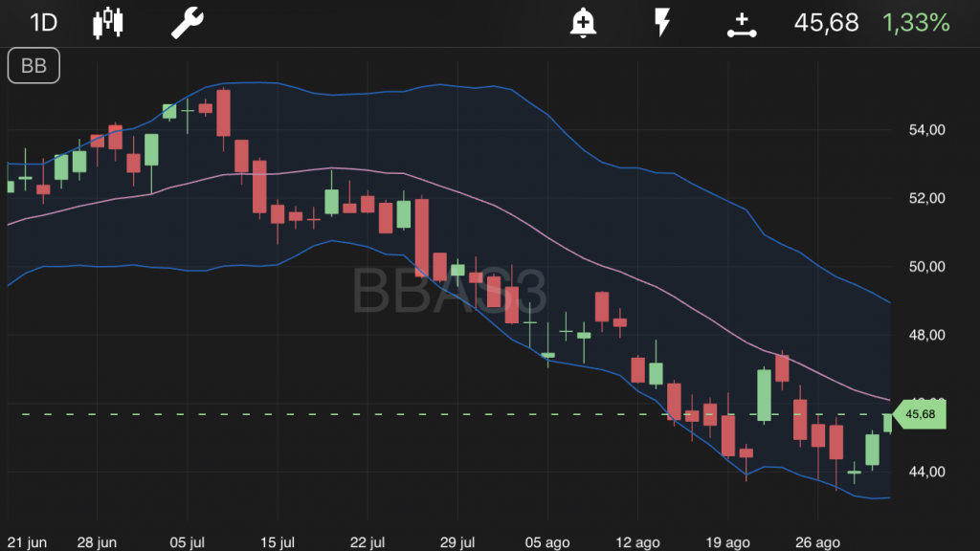The width and height of the screenshot is (980, 551).
Task: Tap the 28 jun date label
Action: 97,542
